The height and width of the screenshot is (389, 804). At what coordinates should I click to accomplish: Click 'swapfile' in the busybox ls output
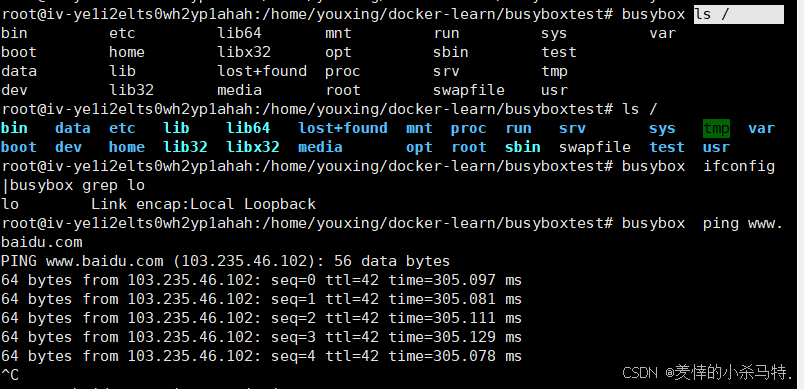coord(469,91)
